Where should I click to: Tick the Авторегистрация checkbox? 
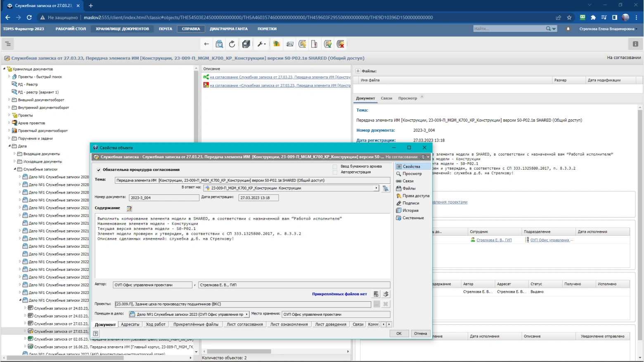coord(335,173)
